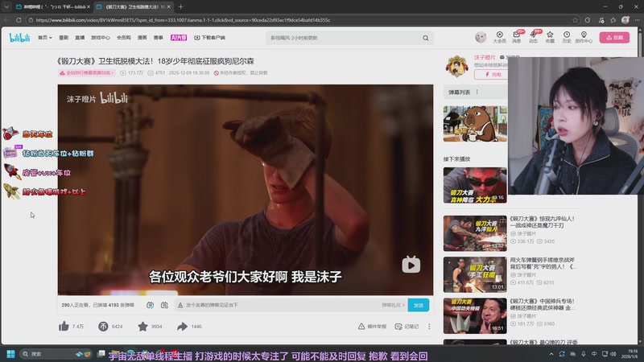Expand the 首页 dropdown in navigation
The image size is (644, 362).
pyautogui.click(x=45, y=38)
